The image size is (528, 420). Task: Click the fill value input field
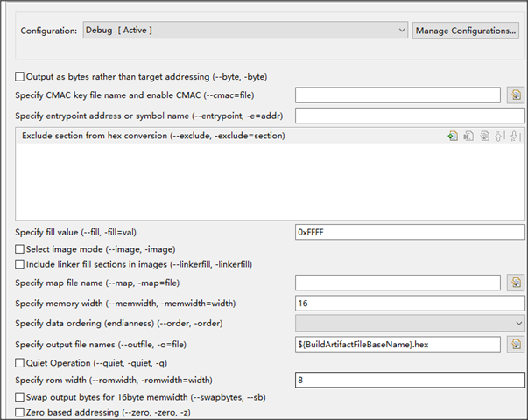click(x=410, y=232)
